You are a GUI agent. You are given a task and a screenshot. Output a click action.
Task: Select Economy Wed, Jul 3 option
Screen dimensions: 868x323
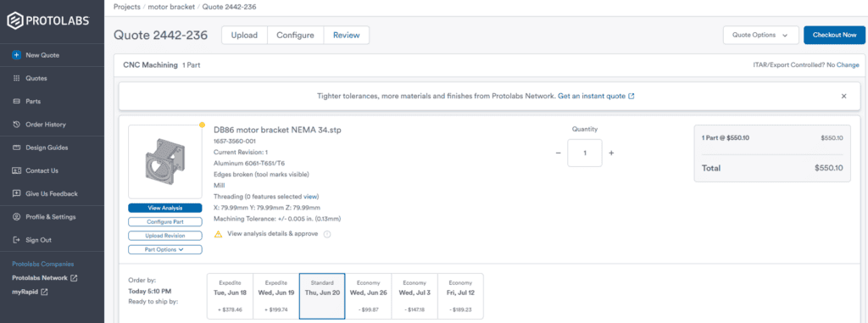(x=414, y=296)
